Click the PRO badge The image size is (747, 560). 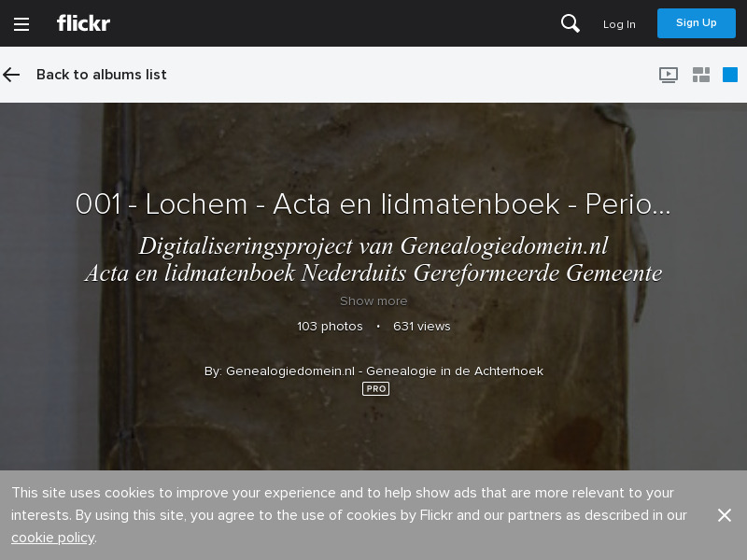[x=375, y=389]
